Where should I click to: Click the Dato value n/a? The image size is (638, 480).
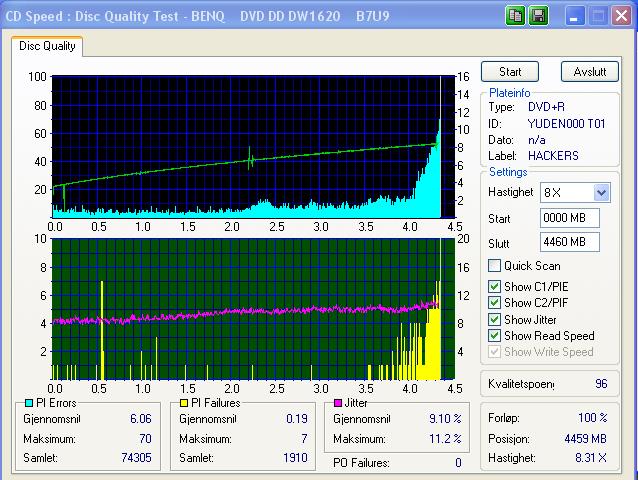[x=537, y=140]
